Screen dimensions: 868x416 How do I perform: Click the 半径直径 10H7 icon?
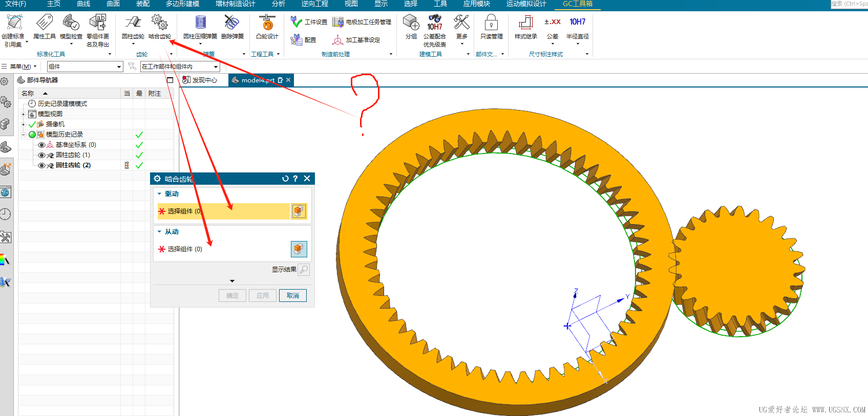point(578,22)
